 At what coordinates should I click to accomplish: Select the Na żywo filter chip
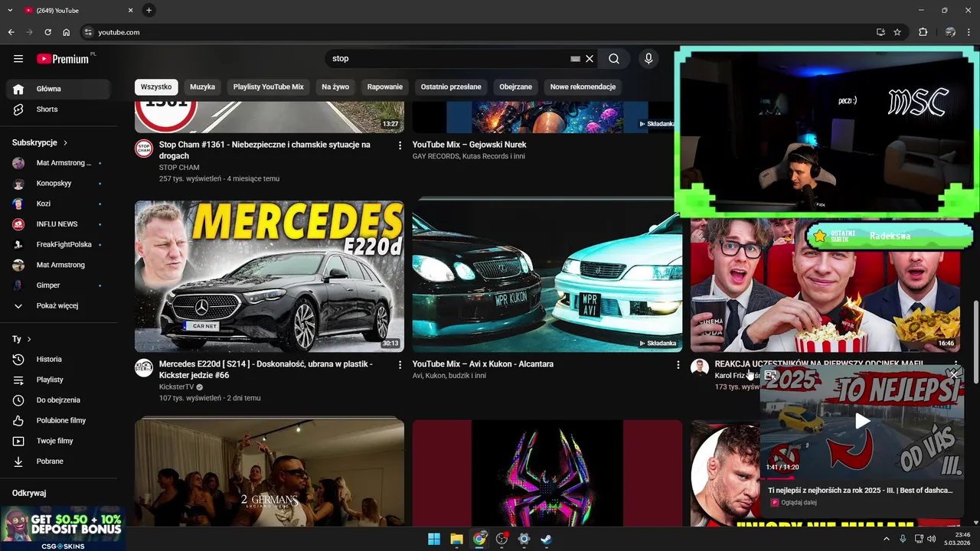pos(335,87)
